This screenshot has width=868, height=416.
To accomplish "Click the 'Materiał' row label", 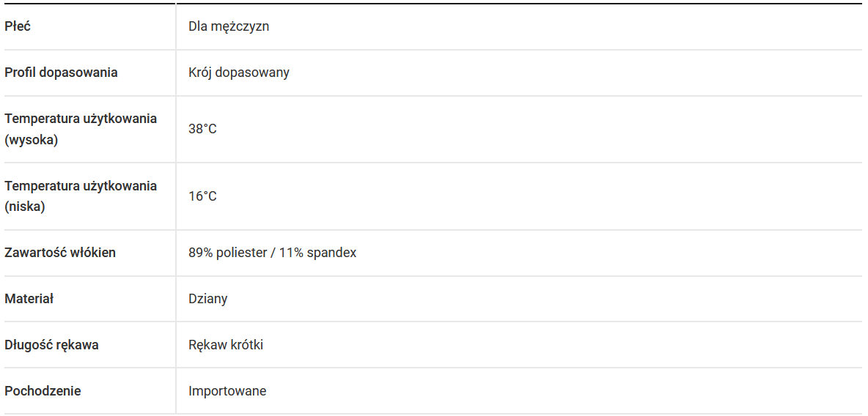I will pyautogui.click(x=29, y=299).
